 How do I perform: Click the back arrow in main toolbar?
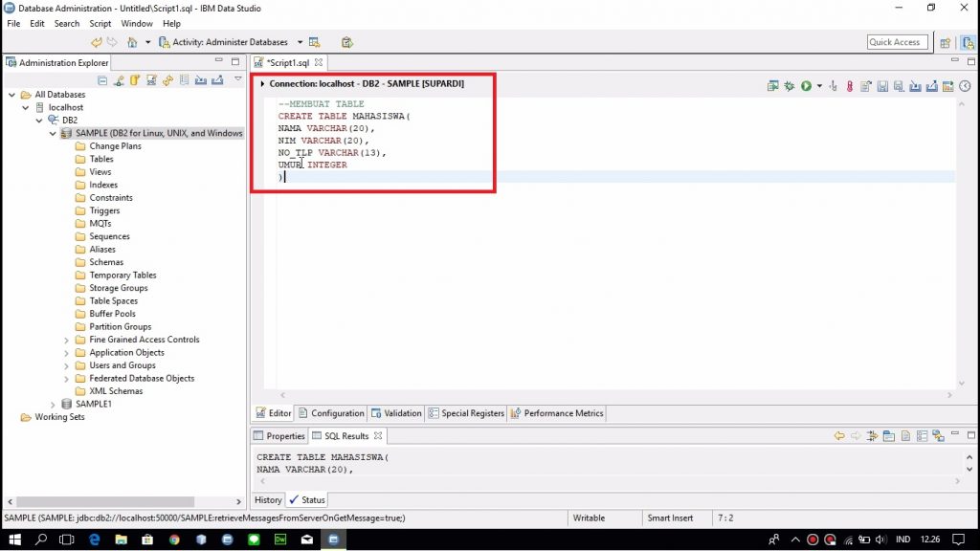tap(97, 42)
